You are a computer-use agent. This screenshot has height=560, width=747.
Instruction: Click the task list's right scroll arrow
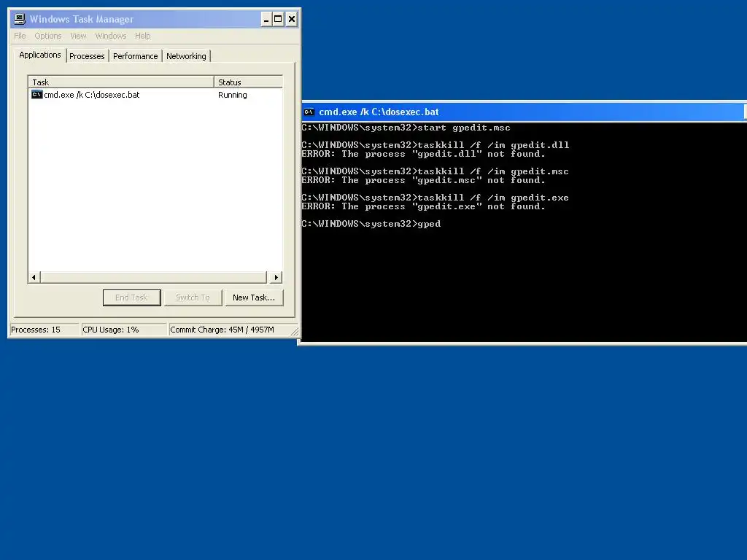(x=276, y=277)
